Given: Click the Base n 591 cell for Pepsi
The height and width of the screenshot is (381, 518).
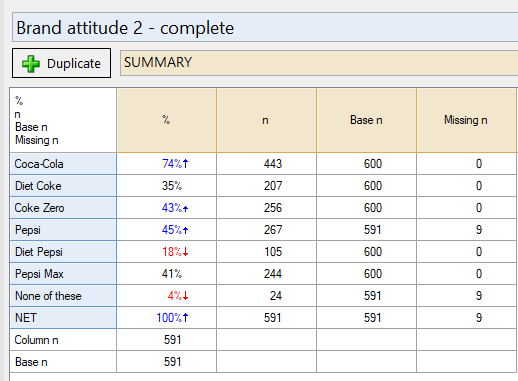Looking at the screenshot, I should tap(366, 230).
